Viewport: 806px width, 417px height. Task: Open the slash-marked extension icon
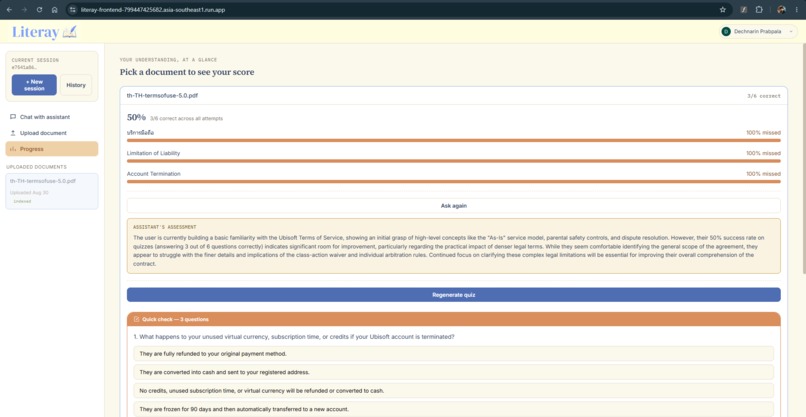click(x=743, y=10)
